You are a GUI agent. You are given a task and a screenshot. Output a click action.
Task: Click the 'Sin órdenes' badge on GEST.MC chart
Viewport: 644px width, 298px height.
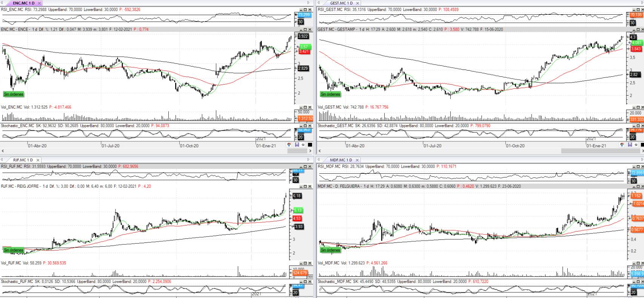pyautogui.click(x=330, y=94)
